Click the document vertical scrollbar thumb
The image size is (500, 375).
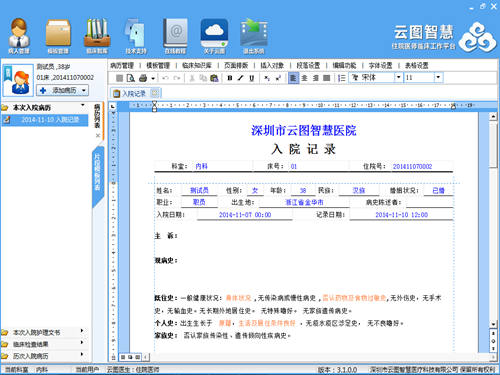493,146
